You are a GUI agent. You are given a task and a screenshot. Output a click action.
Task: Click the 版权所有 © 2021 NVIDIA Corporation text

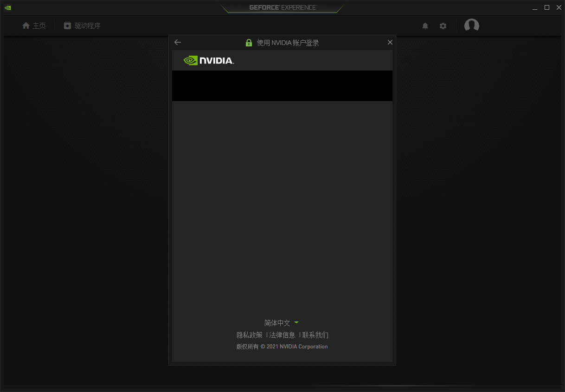(x=282, y=347)
